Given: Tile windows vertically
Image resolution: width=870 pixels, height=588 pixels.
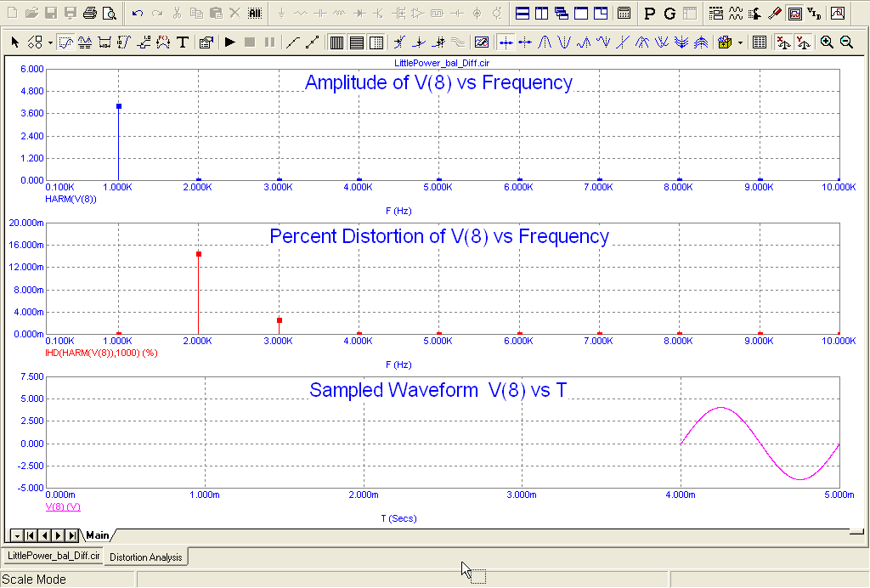Looking at the screenshot, I should 541,13.
